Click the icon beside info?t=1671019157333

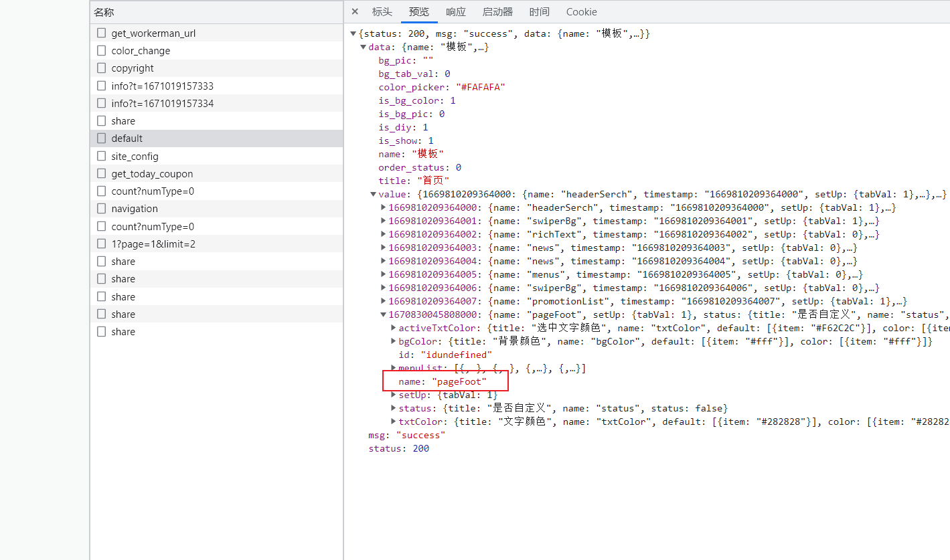[x=101, y=86]
